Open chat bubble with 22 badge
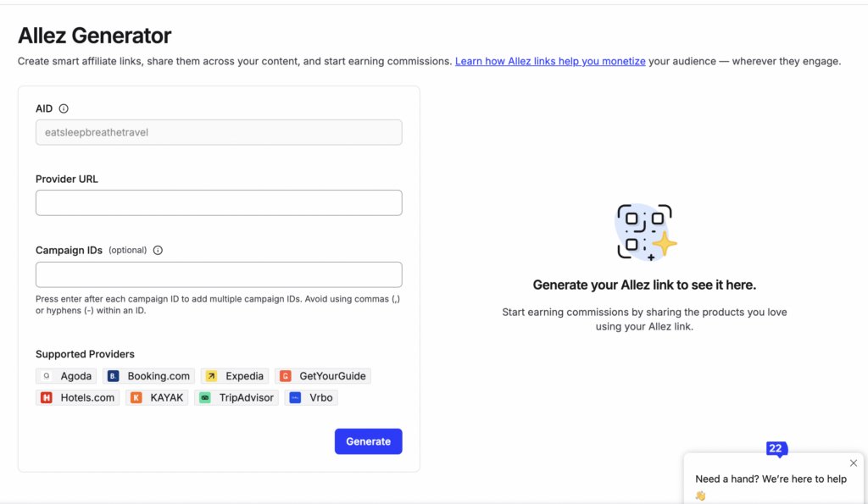 (x=776, y=449)
